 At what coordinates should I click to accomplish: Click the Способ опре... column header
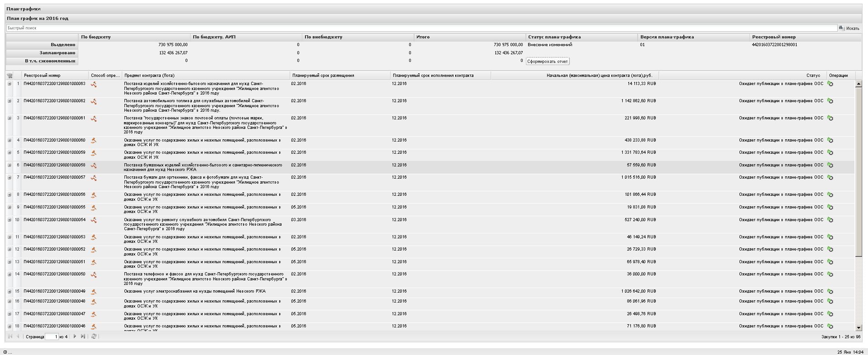(105, 76)
